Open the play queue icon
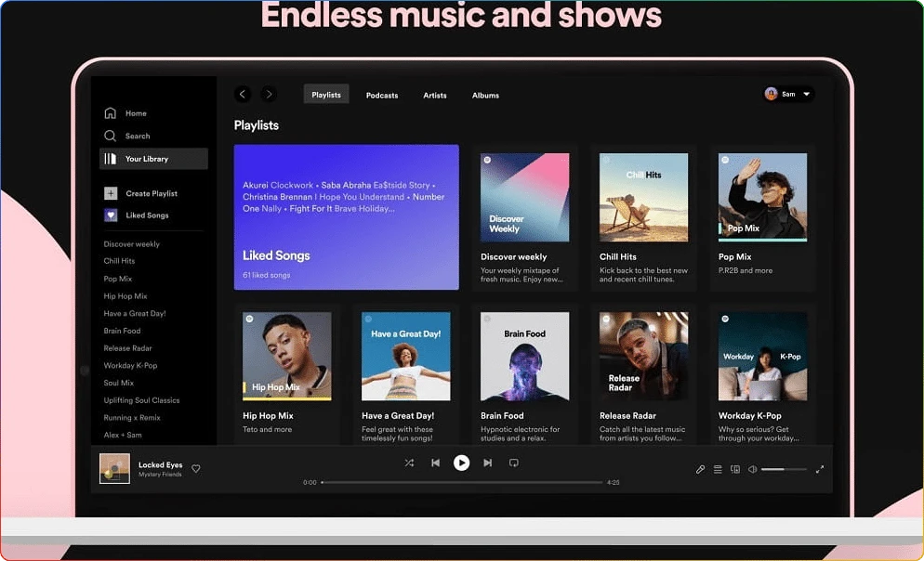924x561 pixels. tap(718, 470)
